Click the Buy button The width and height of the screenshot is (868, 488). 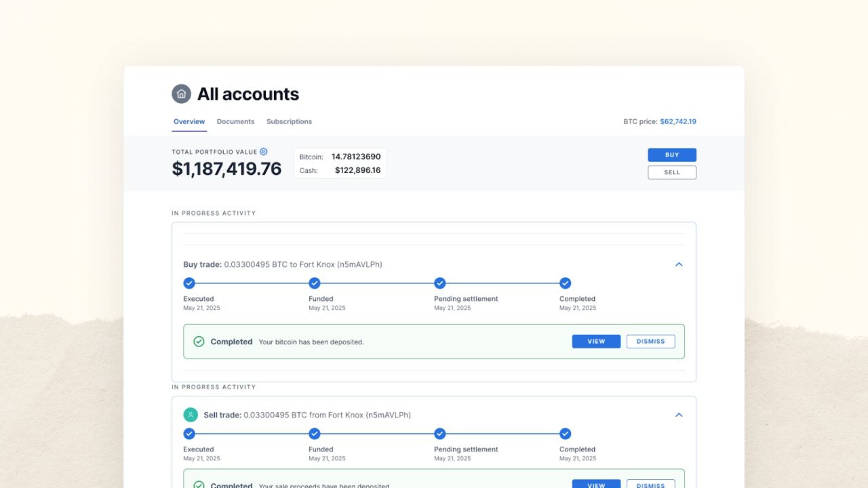coord(671,155)
